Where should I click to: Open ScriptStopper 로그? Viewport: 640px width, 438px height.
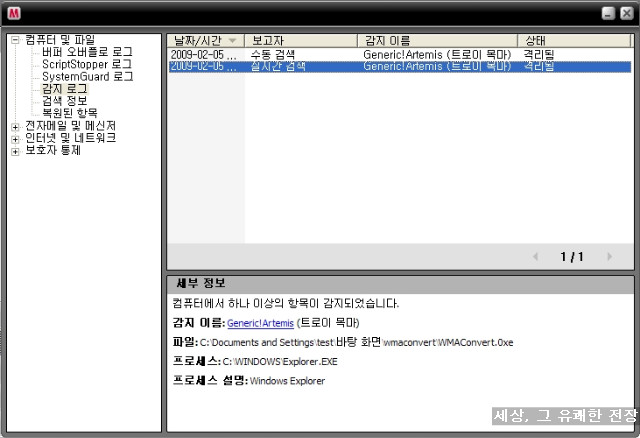click(x=87, y=64)
